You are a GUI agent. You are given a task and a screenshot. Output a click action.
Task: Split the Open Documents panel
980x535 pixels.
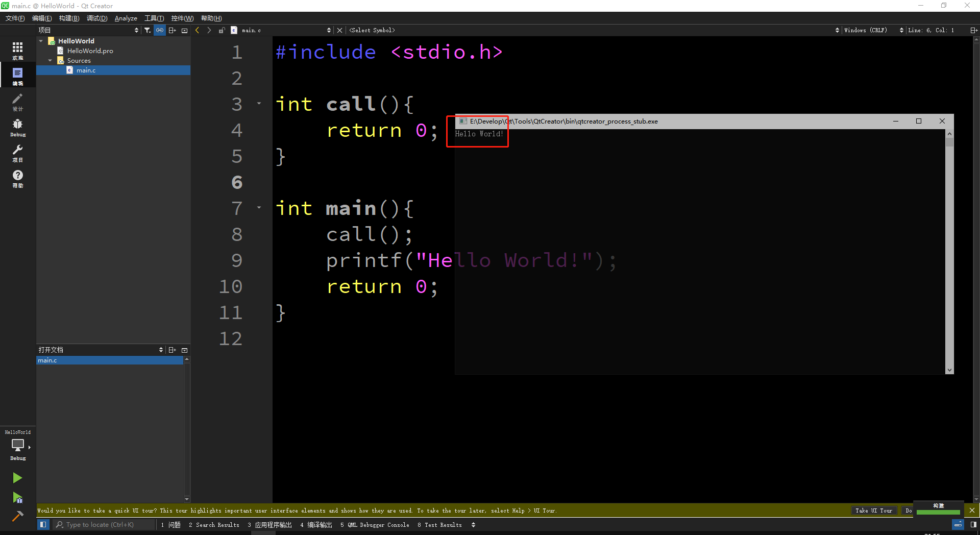pyautogui.click(x=173, y=350)
